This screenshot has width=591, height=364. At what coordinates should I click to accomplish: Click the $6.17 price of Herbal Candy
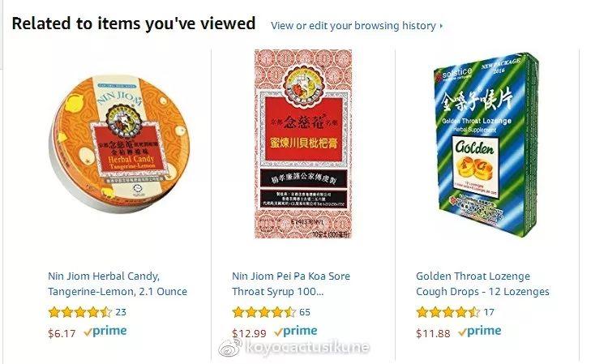pos(62,333)
